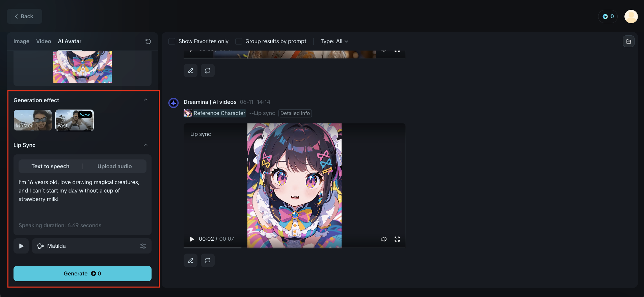
Task: Collapse the Lip Sync section
Action: click(146, 145)
